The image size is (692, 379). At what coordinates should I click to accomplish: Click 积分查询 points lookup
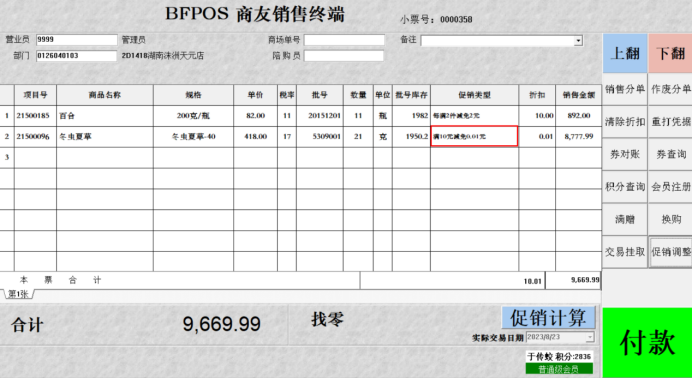[x=625, y=187]
